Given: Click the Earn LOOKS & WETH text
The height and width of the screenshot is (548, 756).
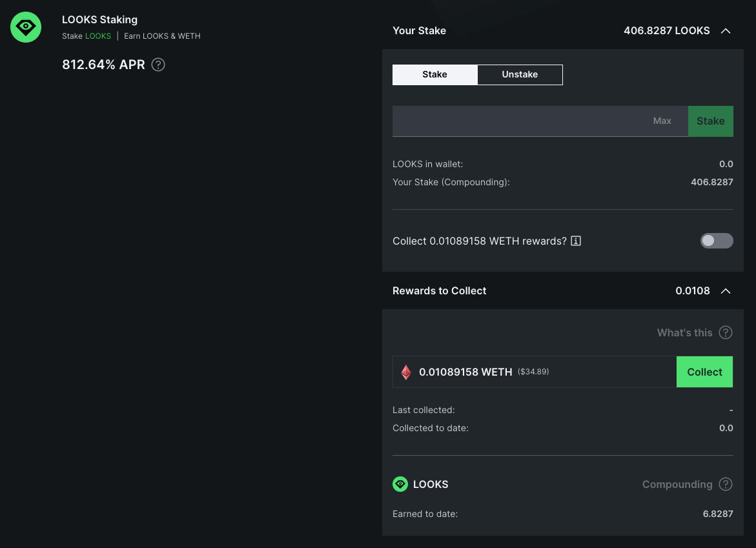Looking at the screenshot, I should coord(162,36).
